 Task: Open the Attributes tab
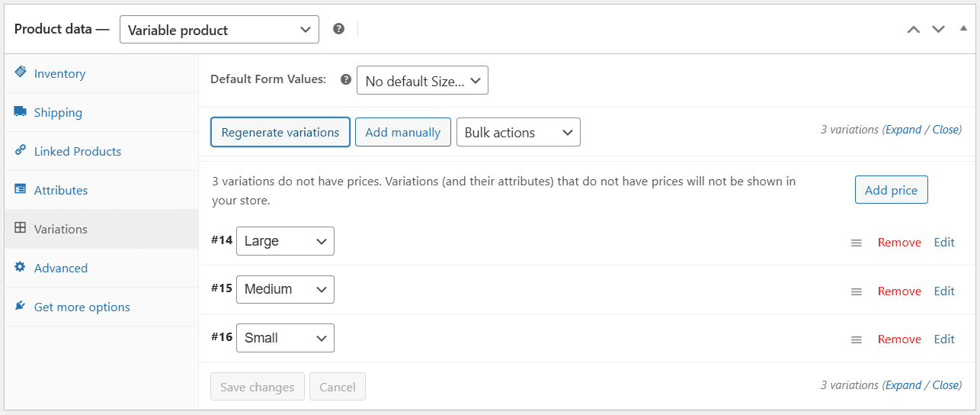coord(61,191)
